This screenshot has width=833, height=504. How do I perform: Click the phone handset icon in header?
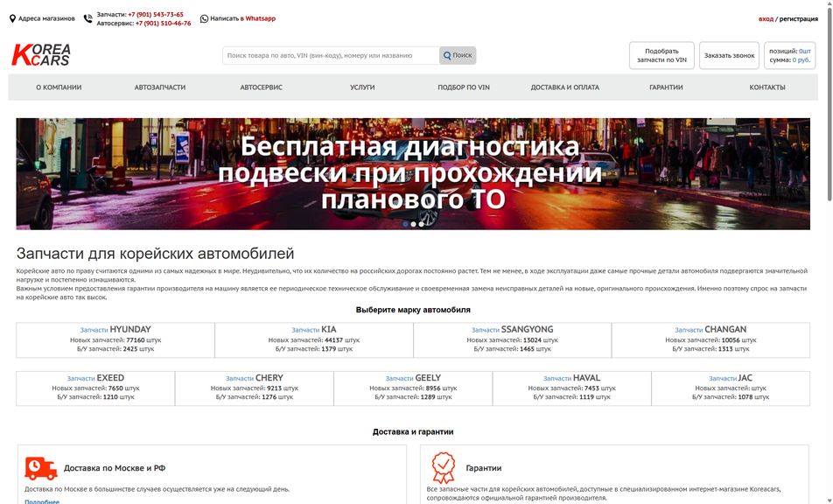pos(87,18)
